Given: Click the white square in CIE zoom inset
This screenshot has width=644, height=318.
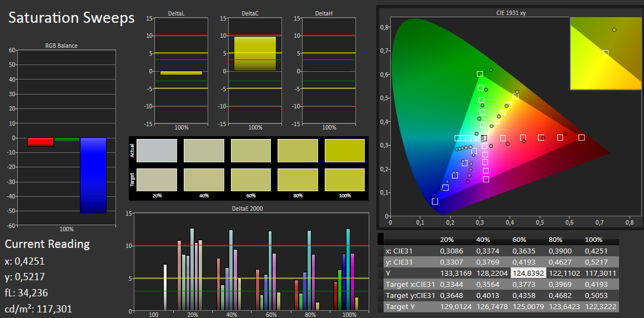Looking at the screenshot, I should pos(605,53).
